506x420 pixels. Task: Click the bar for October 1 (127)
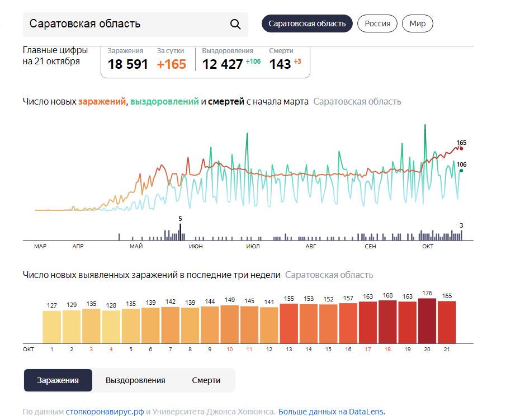pyautogui.click(x=52, y=327)
